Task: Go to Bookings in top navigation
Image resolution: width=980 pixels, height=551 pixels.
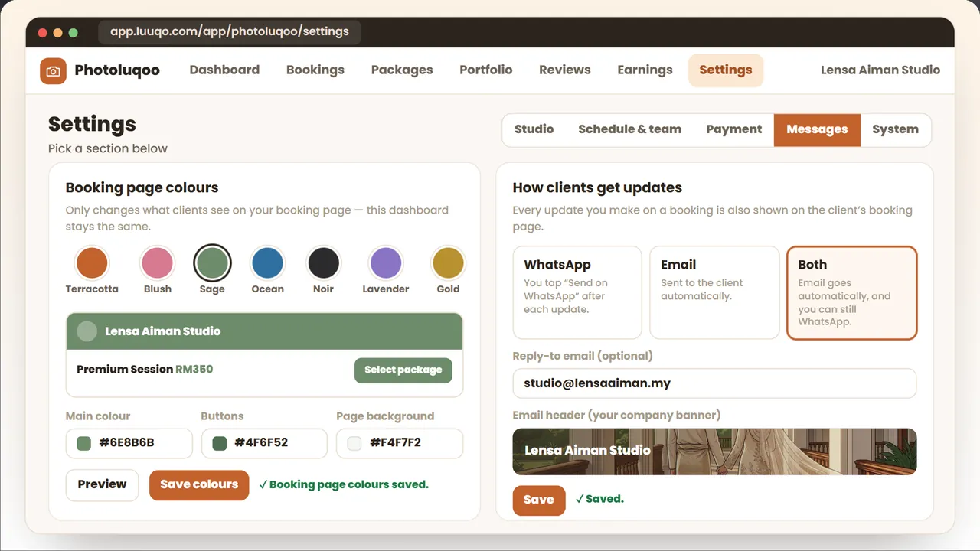Action: point(315,70)
